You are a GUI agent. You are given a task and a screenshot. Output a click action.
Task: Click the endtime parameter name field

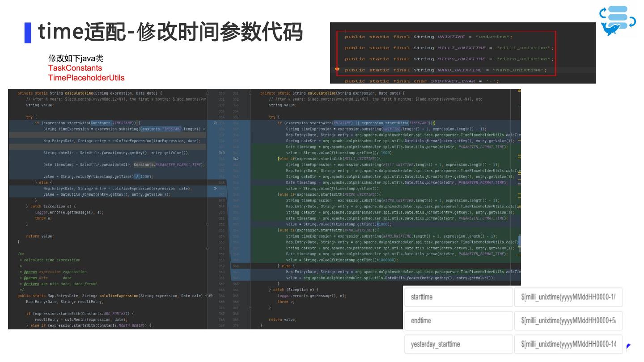pos(458,321)
